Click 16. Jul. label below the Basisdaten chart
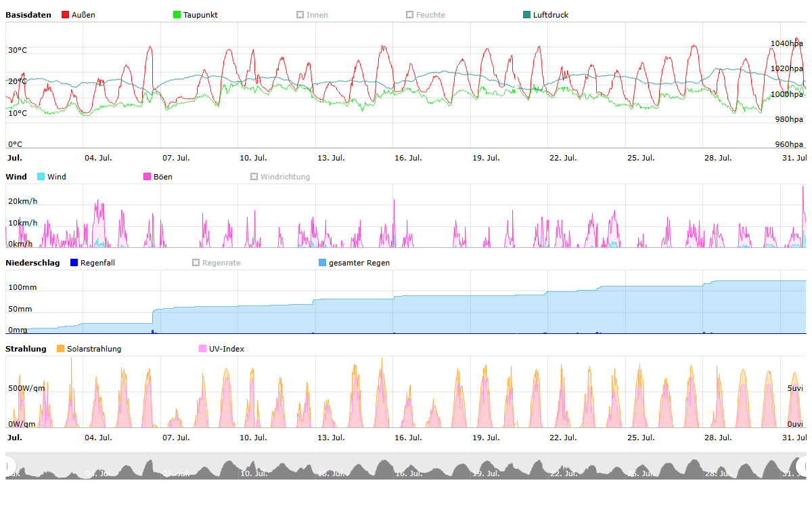This screenshot has height=508, width=812. point(408,158)
